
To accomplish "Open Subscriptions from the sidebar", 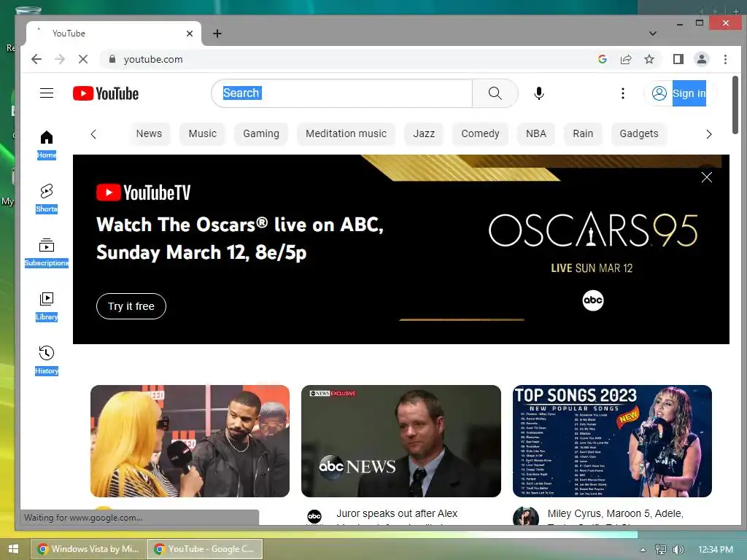I will pyautogui.click(x=47, y=252).
